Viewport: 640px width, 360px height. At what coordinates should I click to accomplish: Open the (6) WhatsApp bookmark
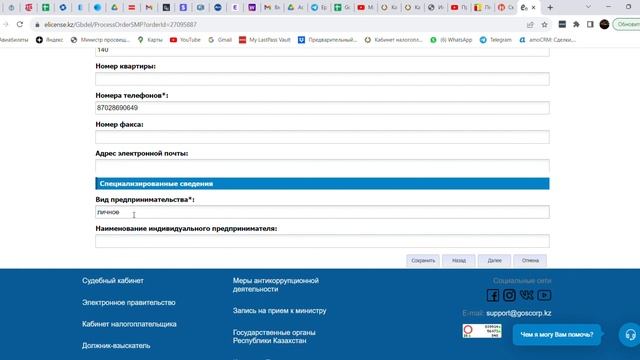point(451,40)
